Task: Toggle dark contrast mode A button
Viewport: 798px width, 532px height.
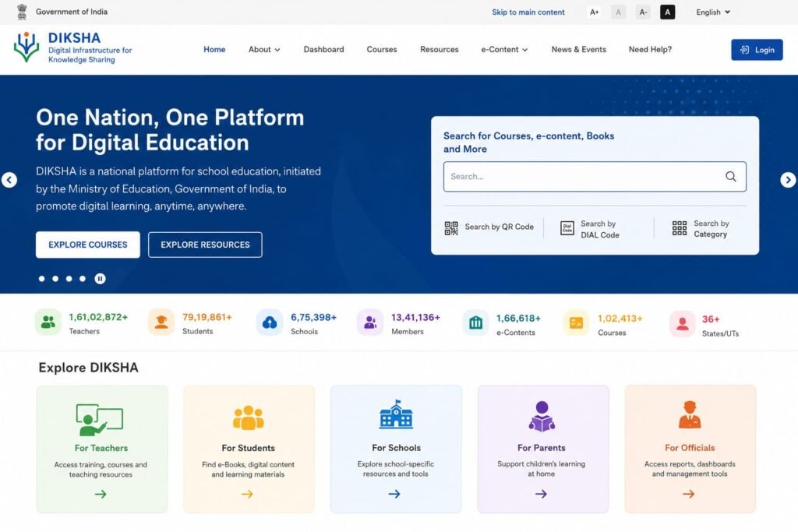Action: pos(668,12)
